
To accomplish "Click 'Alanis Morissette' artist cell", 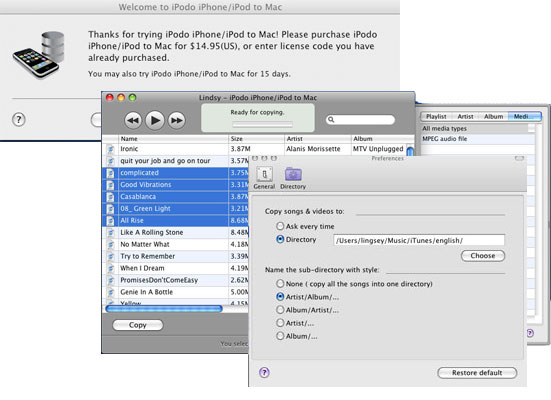I will [x=313, y=149].
